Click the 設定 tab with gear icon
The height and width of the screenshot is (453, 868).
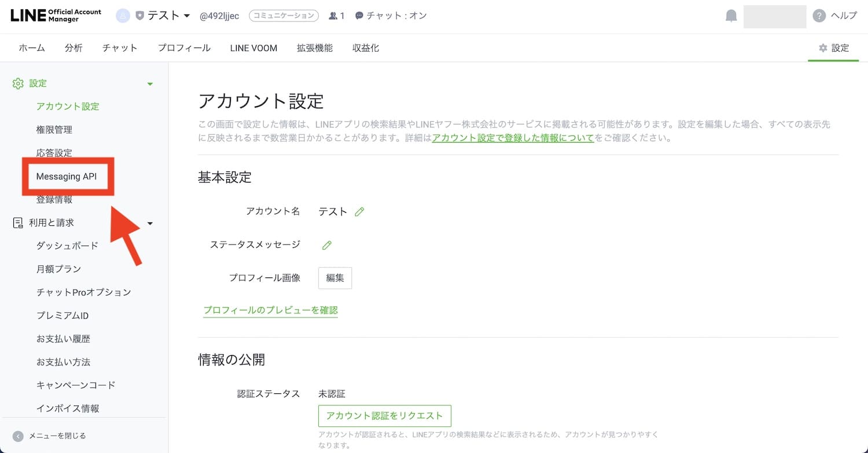[834, 48]
